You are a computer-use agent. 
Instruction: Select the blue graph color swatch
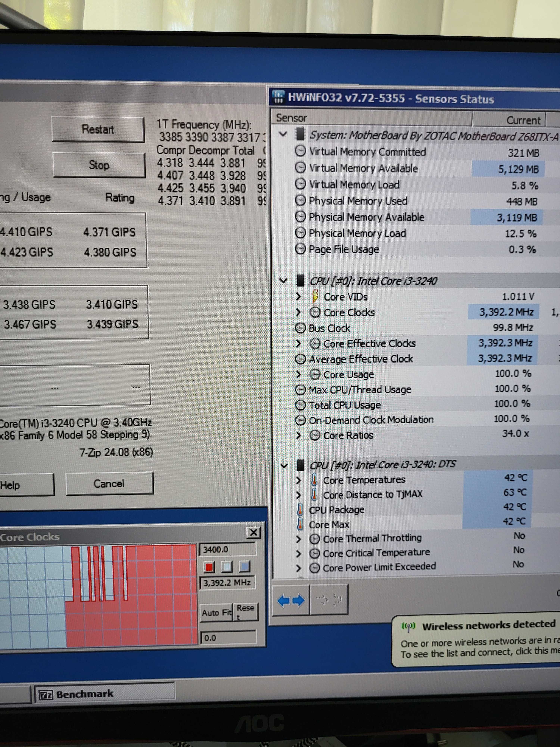click(x=244, y=566)
